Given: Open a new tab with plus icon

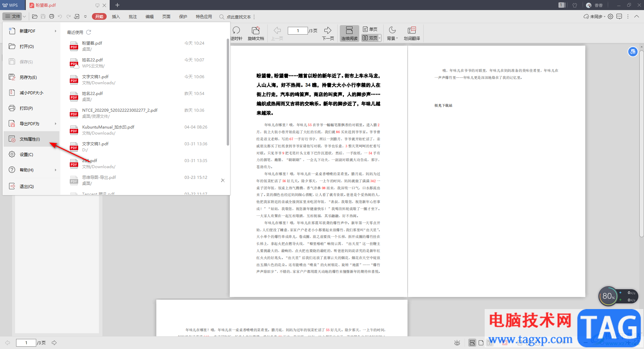Looking at the screenshot, I should tap(117, 5).
